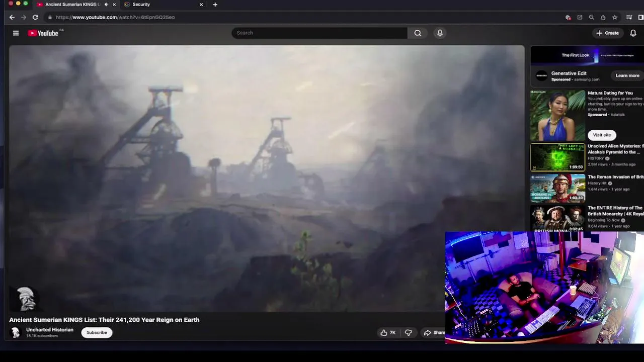Go back with browser back arrow
644x362 pixels.
point(12,17)
